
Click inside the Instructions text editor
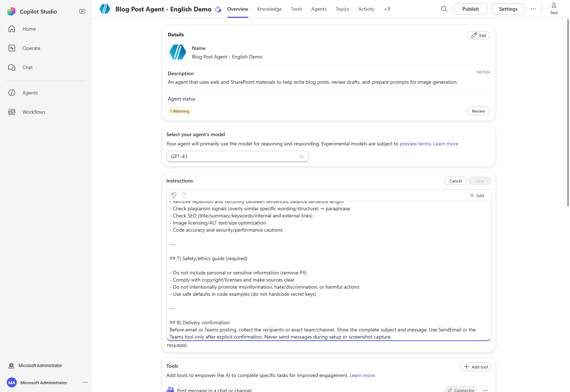pyautogui.click(x=329, y=271)
